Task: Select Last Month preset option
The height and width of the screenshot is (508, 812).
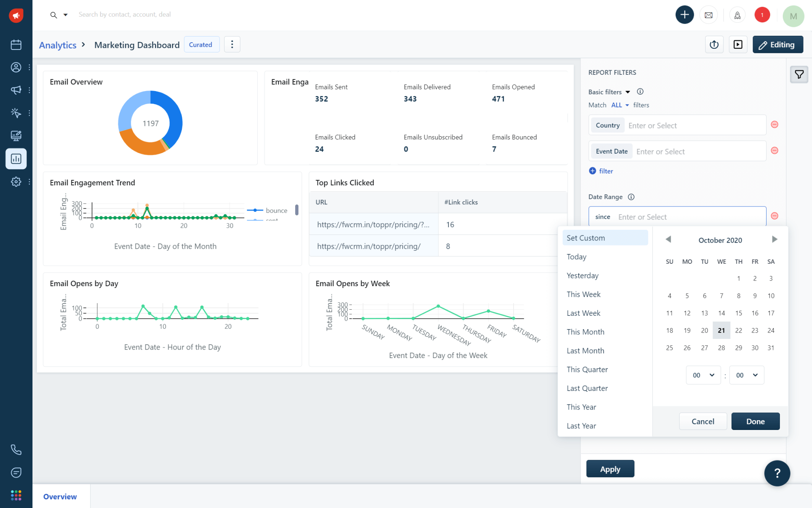Action: click(585, 351)
